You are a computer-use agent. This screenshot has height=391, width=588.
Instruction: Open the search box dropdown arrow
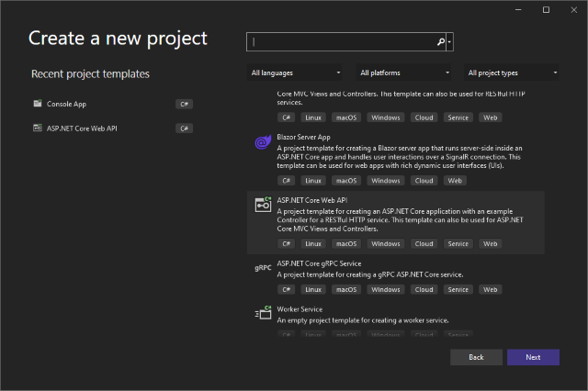(449, 41)
